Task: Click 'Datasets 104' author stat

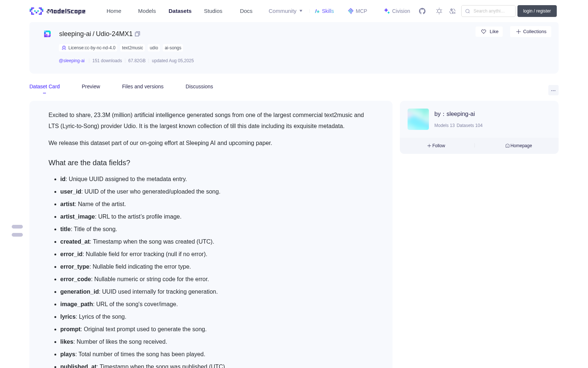Action: coord(469,125)
